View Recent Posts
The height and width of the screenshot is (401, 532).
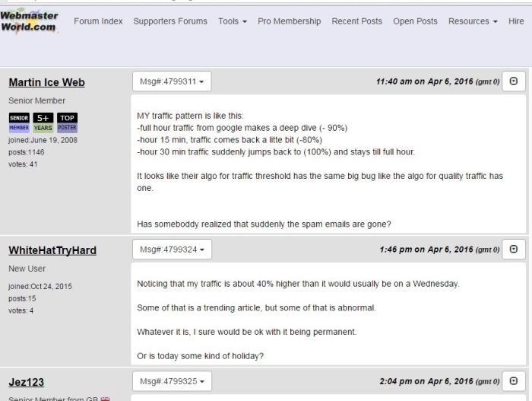[357, 21]
